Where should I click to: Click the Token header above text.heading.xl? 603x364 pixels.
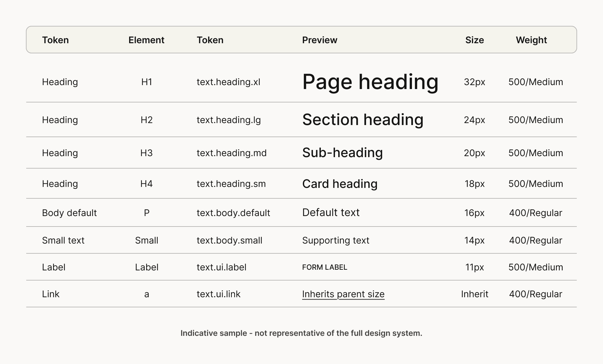(210, 40)
